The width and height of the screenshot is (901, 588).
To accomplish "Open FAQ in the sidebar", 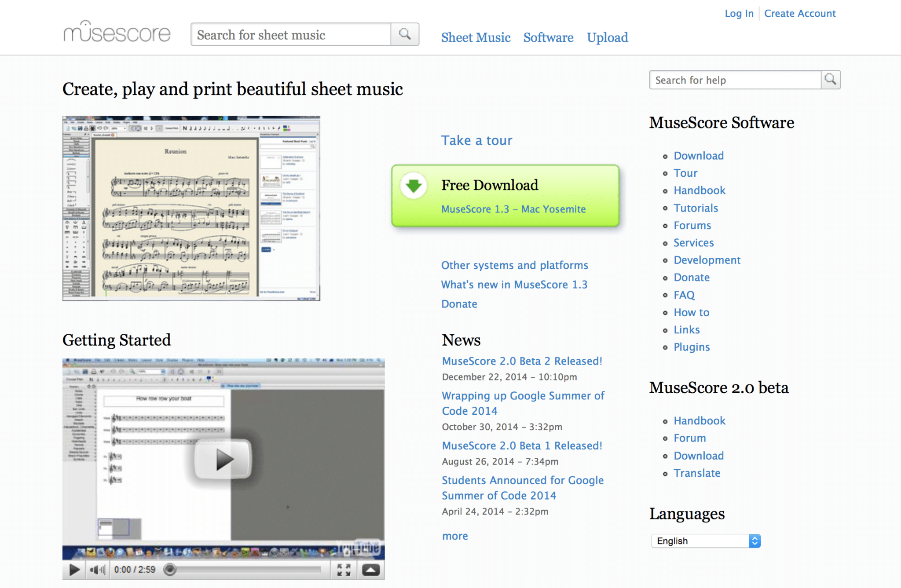I will pyautogui.click(x=684, y=295).
